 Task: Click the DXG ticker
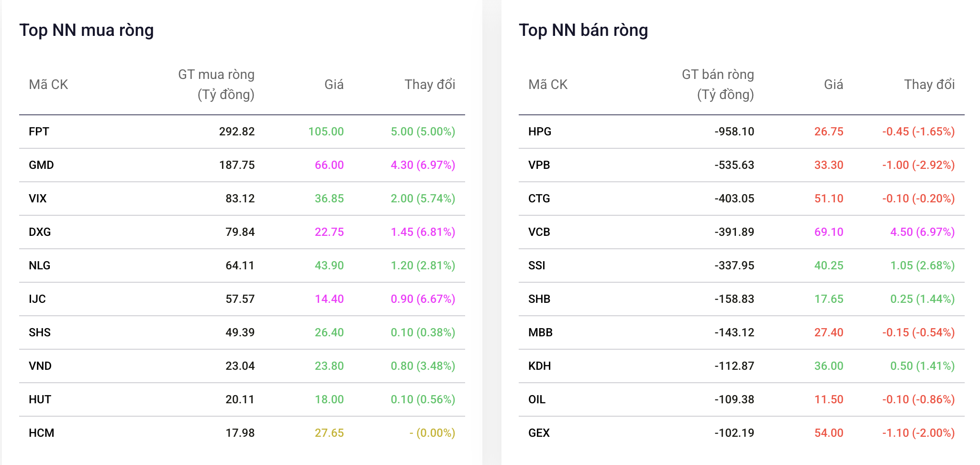click(x=40, y=232)
